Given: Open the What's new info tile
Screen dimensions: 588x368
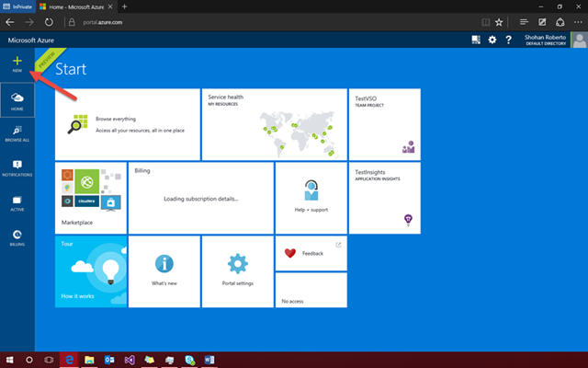Looking at the screenshot, I should (x=164, y=272).
